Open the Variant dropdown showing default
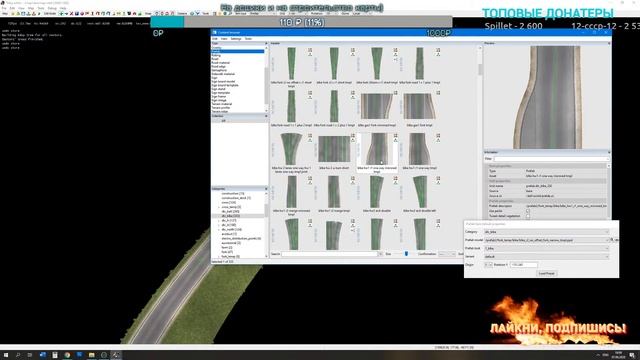This screenshot has height=360, width=640. (546, 257)
